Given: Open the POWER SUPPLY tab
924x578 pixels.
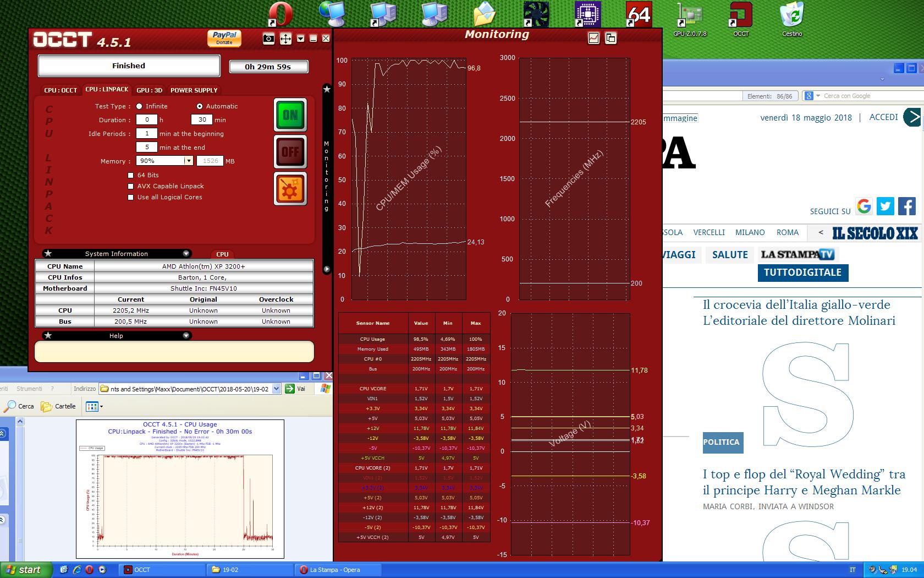Looking at the screenshot, I should click(x=194, y=90).
